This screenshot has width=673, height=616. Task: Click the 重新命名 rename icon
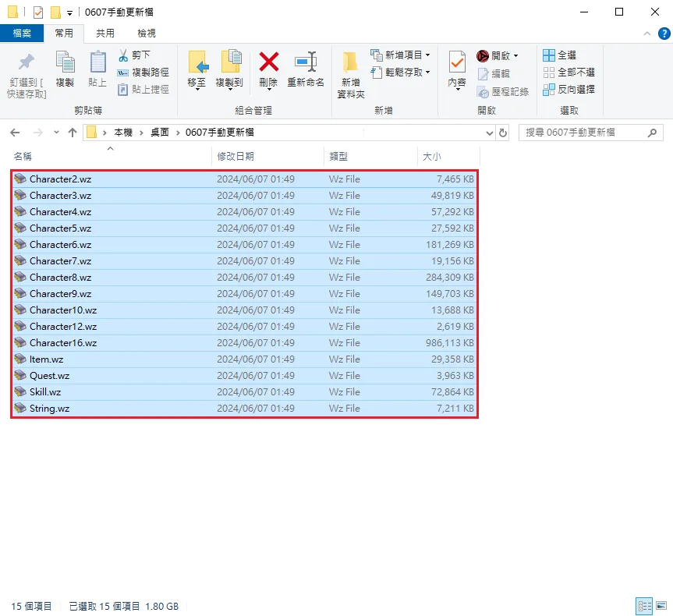[x=305, y=63]
